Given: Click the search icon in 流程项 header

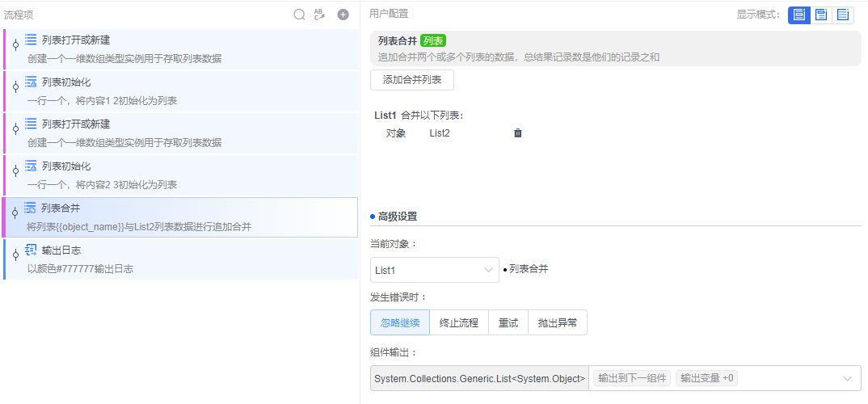Looking at the screenshot, I should click(299, 15).
